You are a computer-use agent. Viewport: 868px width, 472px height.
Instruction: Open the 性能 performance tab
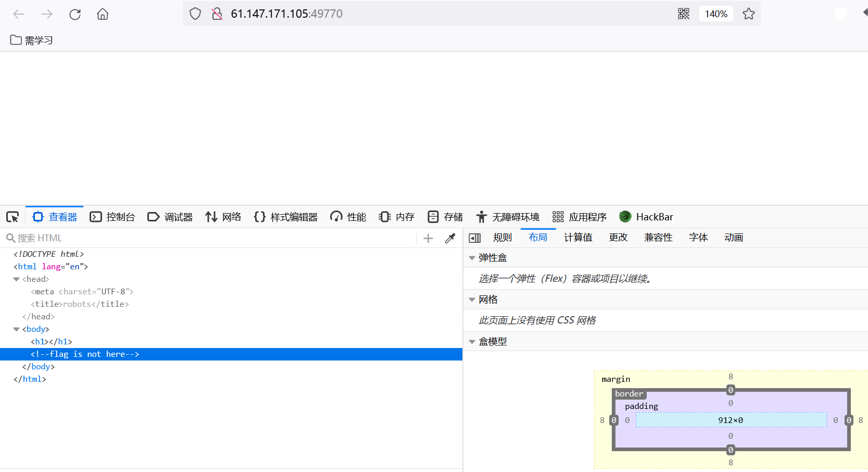click(x=348, y=217)
